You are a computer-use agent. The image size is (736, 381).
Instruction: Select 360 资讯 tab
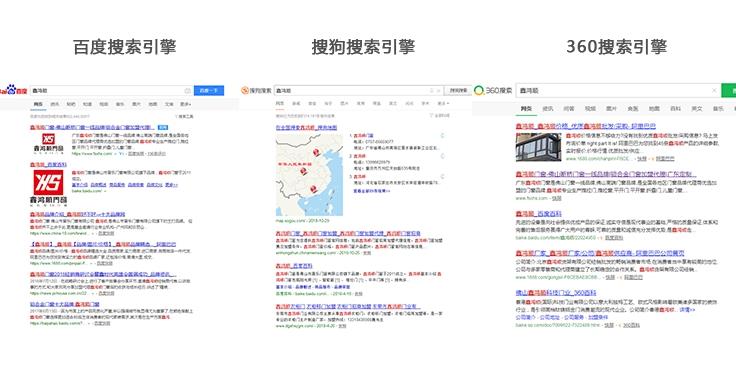(548, 108)
